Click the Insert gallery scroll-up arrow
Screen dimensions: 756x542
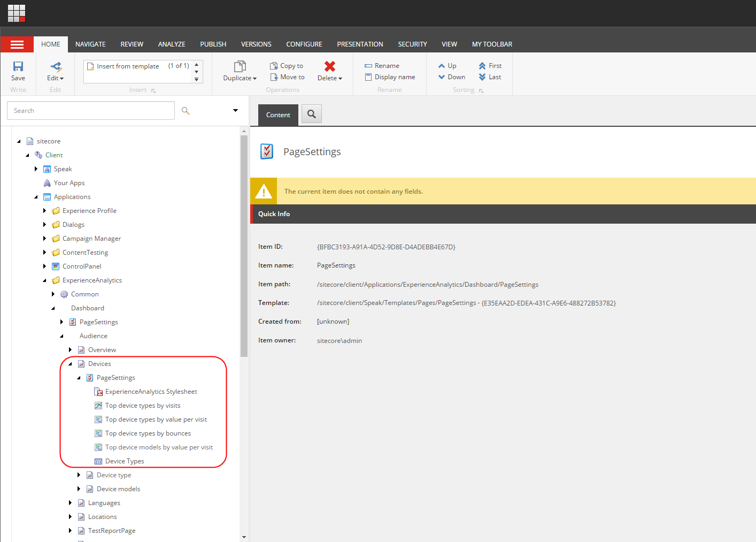pyautogui.click(x=197, y=65)
